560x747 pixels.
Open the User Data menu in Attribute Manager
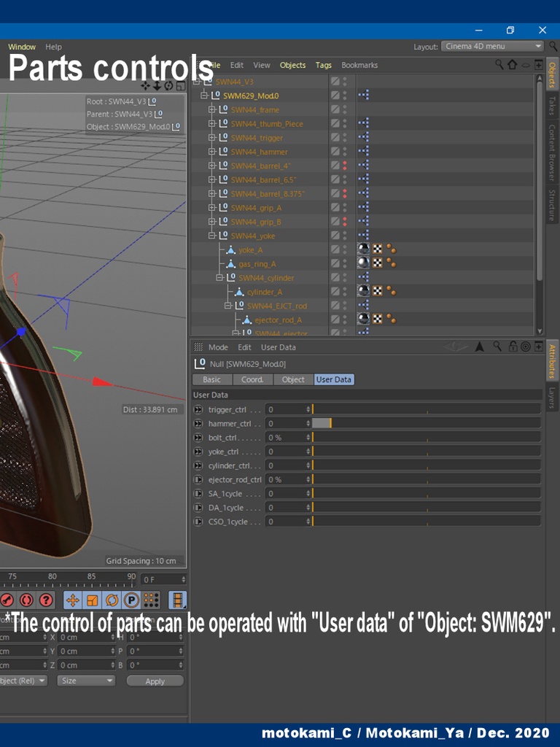click(278, 347)
